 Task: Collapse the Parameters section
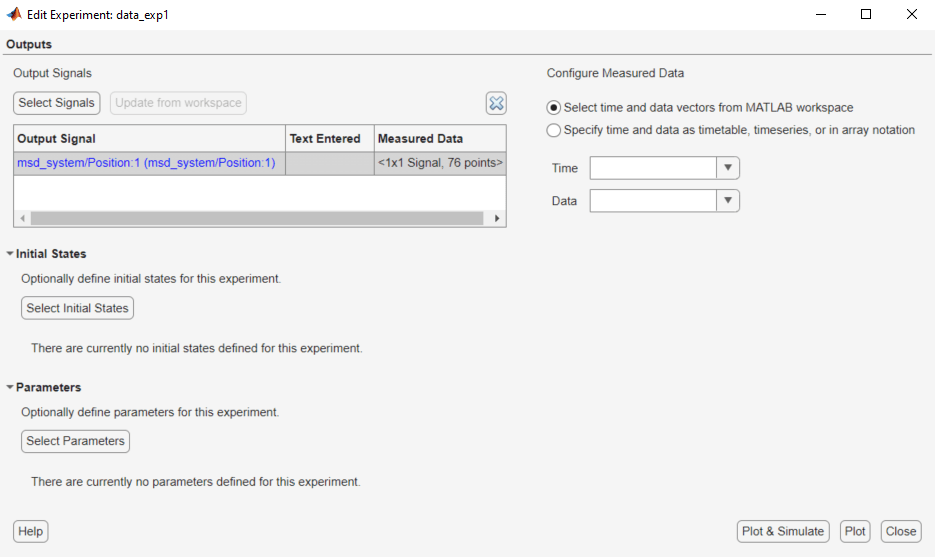coord(10,387)
